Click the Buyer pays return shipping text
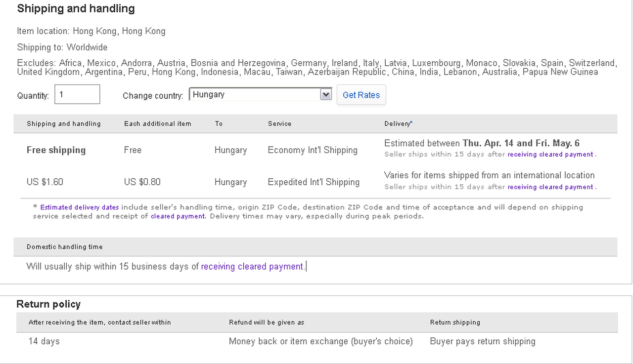Image resolution: width=633 pixels, height=364 pixels. [x=483, y=341]
